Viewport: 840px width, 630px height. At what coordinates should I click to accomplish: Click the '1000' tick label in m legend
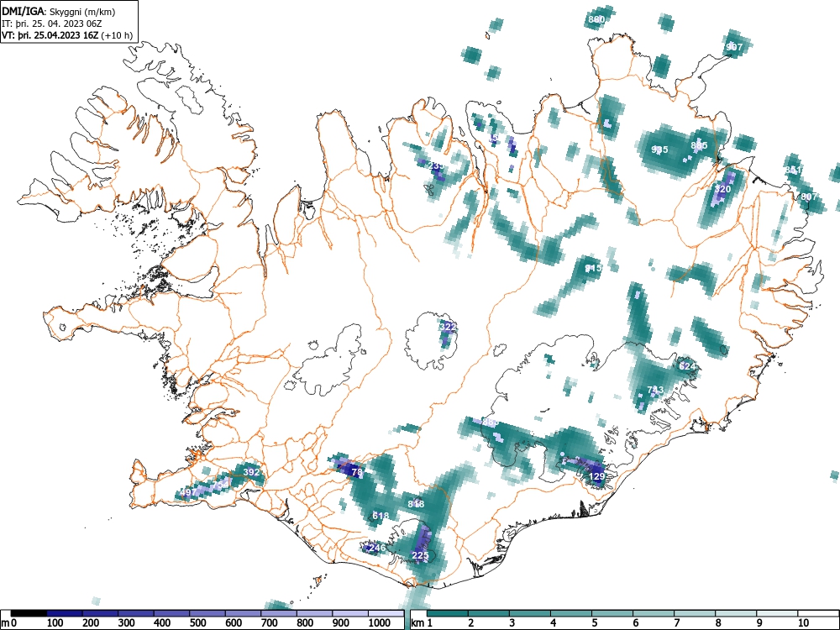(380, 623)
